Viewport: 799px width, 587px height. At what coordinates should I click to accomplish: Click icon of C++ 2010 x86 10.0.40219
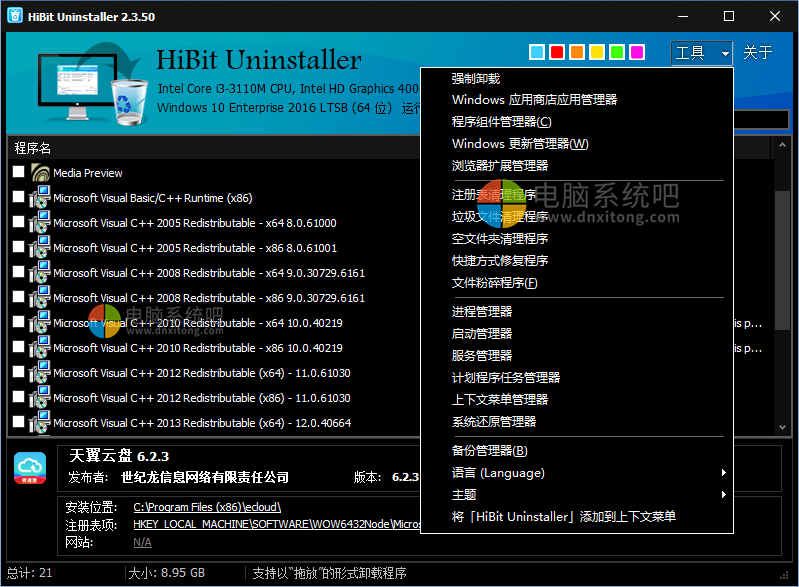point(40,348)
